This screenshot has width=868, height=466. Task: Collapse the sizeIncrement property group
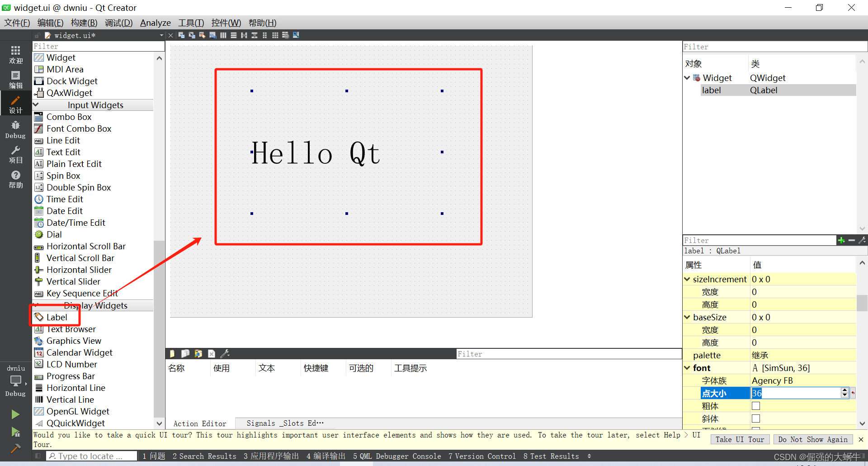click(x=688, y=279)
